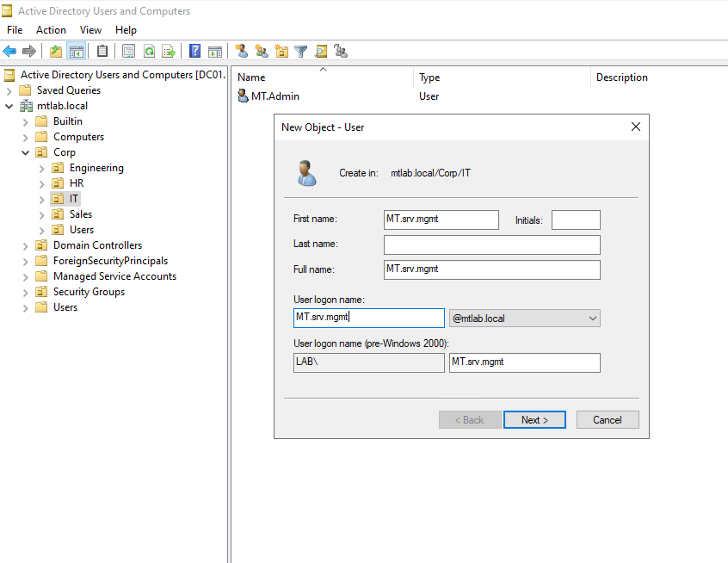Click the root Active Directory console icon
This screenshot has height=563, width=728.
coord(9,75)
